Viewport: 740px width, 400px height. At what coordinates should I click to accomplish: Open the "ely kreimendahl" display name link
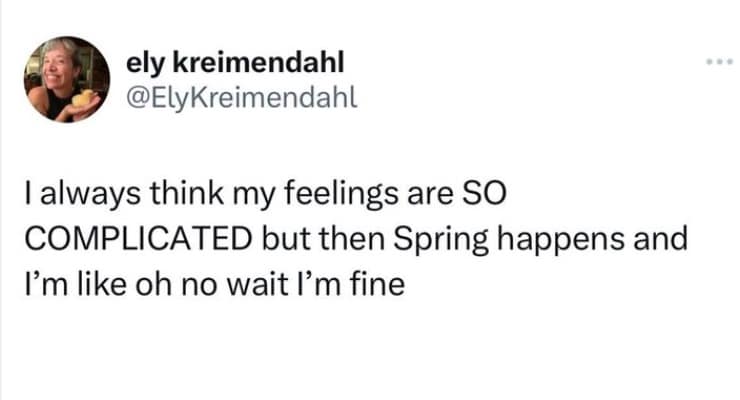234,63
